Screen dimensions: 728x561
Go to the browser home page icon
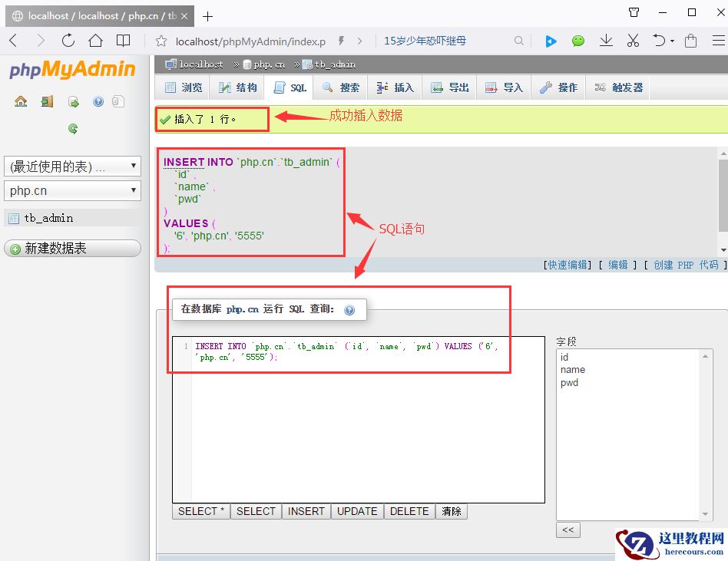click(96, 41)
